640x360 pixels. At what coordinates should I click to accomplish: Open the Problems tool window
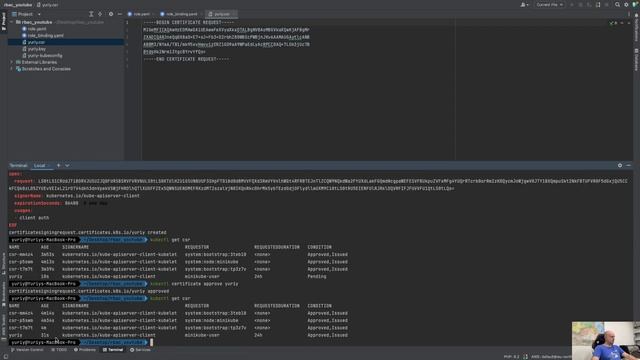coord(85,350)
